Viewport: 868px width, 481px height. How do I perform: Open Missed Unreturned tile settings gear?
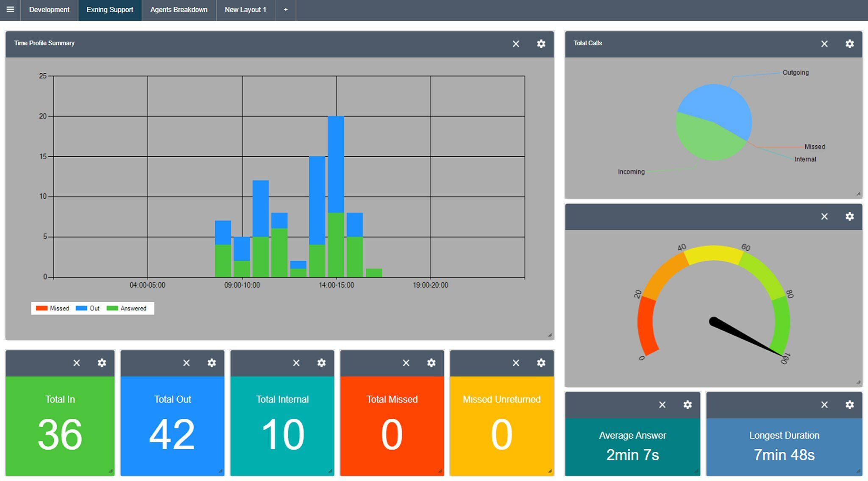(x=541, y=363)
